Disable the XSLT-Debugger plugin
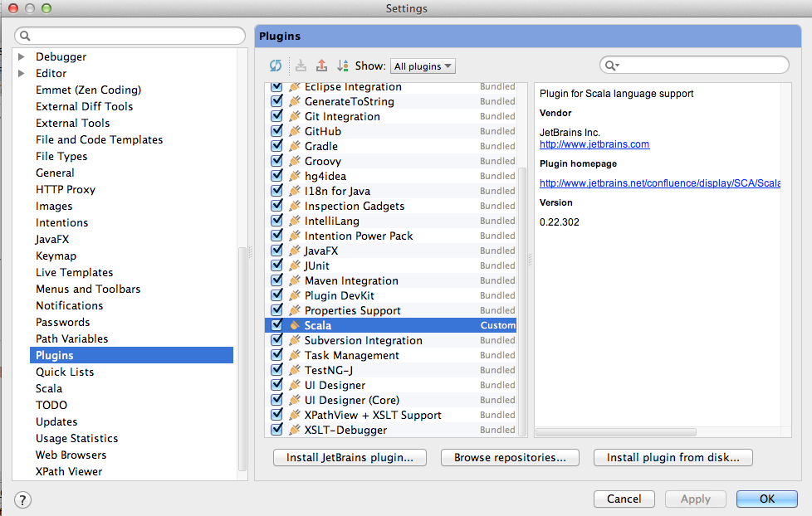The image size is (812, 516). (276, 430)
